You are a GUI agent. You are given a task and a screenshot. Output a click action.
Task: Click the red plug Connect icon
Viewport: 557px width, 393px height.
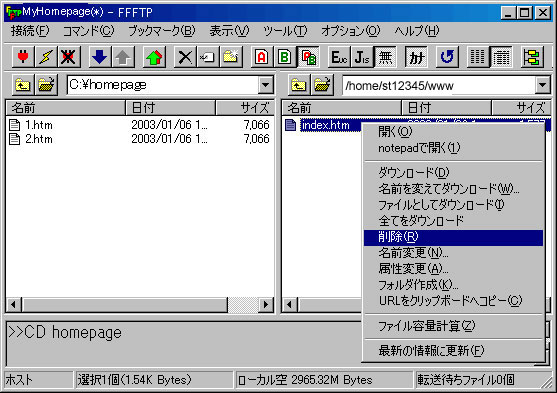click(23, 57)
